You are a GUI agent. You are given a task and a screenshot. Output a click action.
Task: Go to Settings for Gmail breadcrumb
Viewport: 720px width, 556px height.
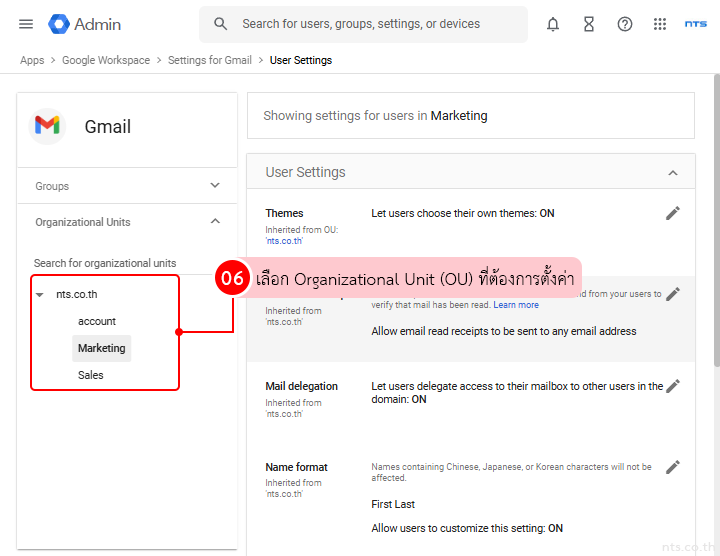pos(210,60)
